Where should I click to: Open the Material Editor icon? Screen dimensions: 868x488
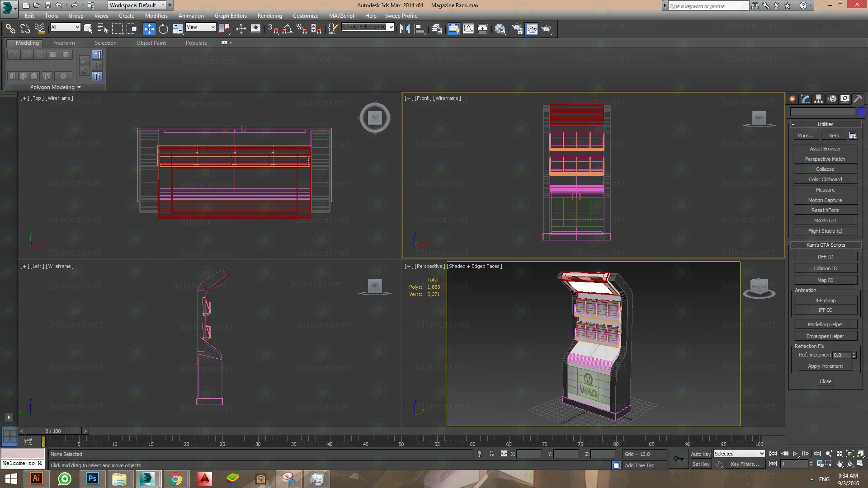coord(500,28)
